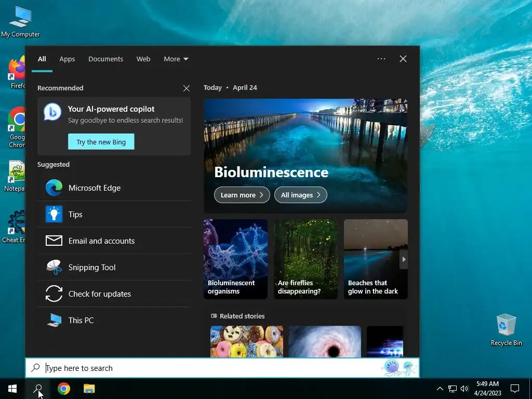The height and width of the screenshot is (399, 532).
Task: Select the Firefox desktop shortcut
Action: point(17,72)
